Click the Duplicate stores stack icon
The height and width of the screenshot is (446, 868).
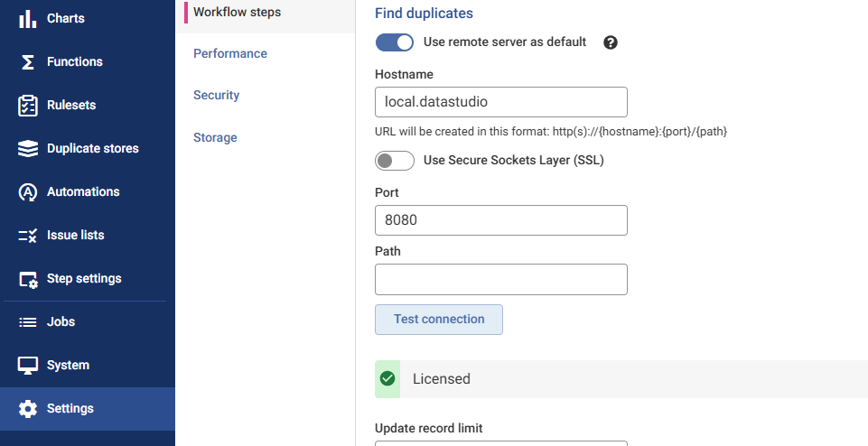pos(28,148)
